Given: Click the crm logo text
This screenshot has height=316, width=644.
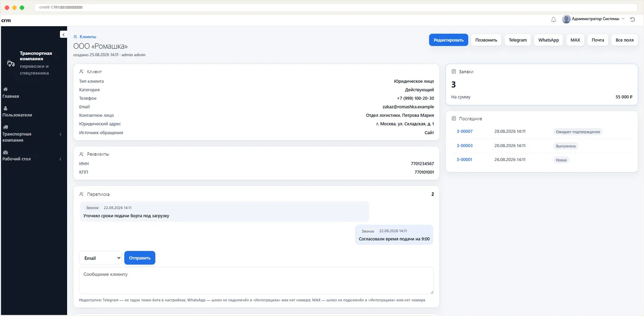Looking at the screenshot, I should (x=6, y=20).
